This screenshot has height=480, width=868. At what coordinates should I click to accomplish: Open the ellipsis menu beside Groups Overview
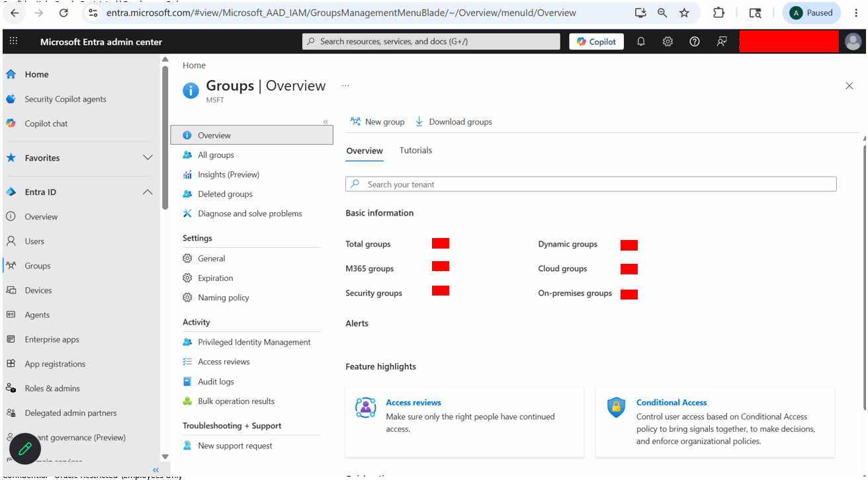point(345,86)
